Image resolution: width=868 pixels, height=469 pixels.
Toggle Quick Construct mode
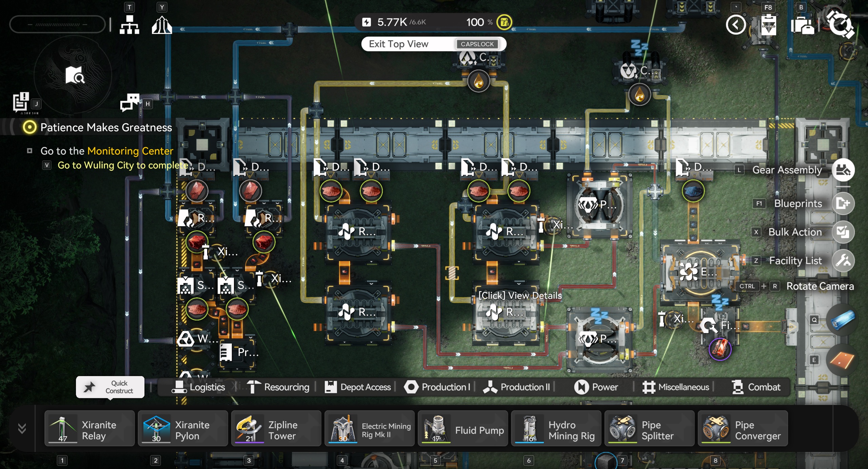(110, 387)
